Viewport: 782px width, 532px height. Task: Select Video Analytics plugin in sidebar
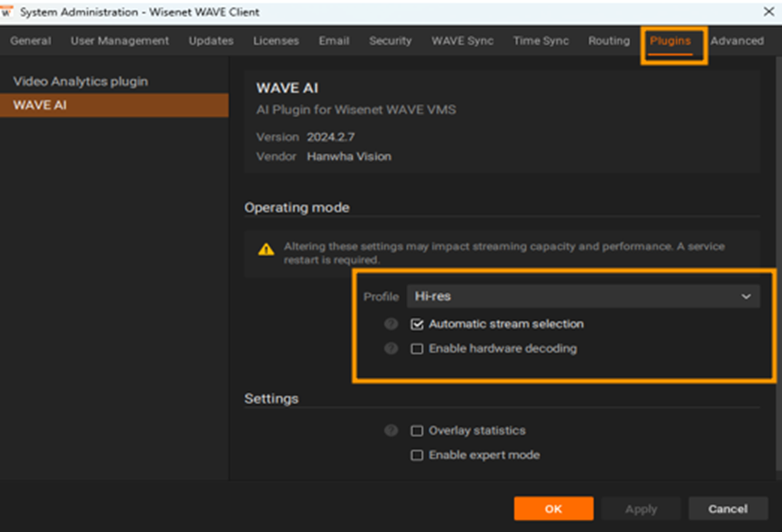(114, 81)
